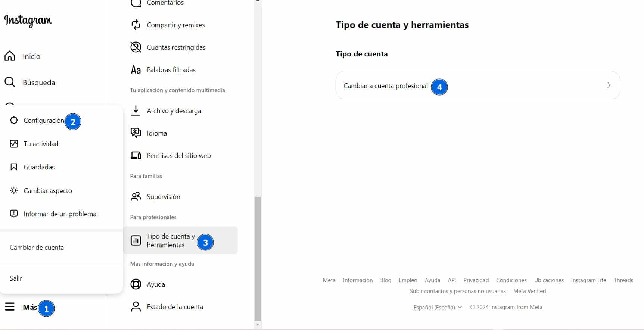Click the settings scrollbar down arrow
Screen dimensions: 644x330
[258, 325]
